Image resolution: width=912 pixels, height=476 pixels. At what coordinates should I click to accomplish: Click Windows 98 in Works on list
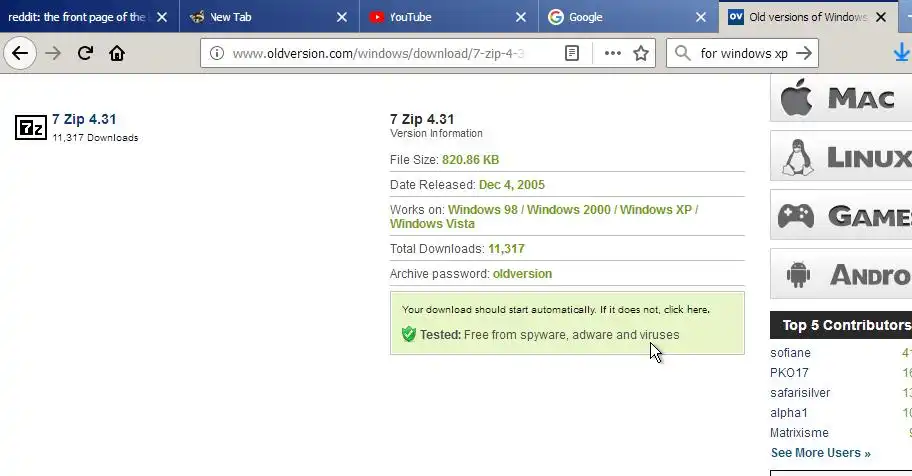(x=483, y=209)
